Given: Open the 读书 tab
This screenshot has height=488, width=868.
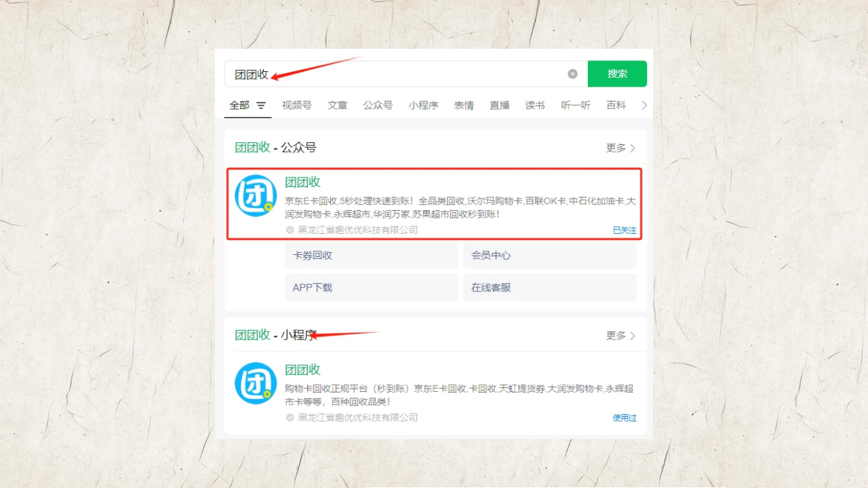Looking at the screenshot, I should (x=535, y=105).
